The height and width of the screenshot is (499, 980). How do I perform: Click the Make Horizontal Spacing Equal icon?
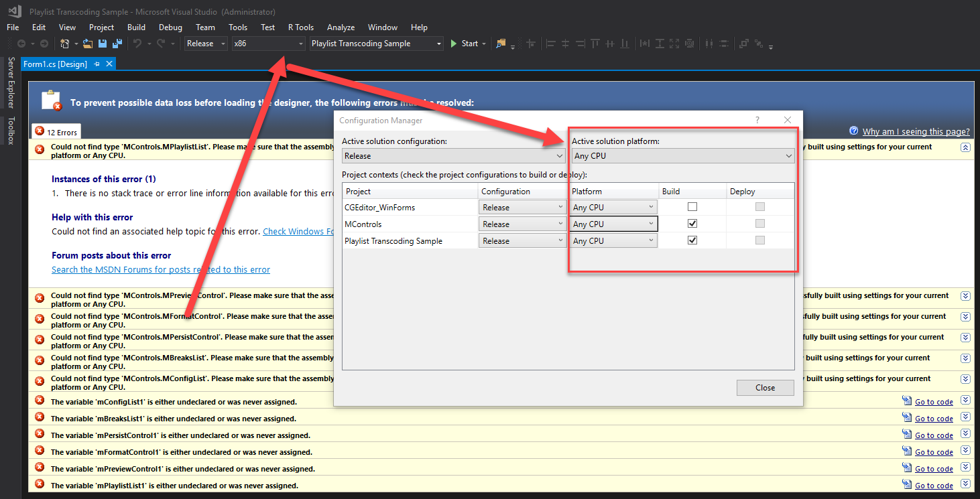pyautogui.click(x=710, y=44)
